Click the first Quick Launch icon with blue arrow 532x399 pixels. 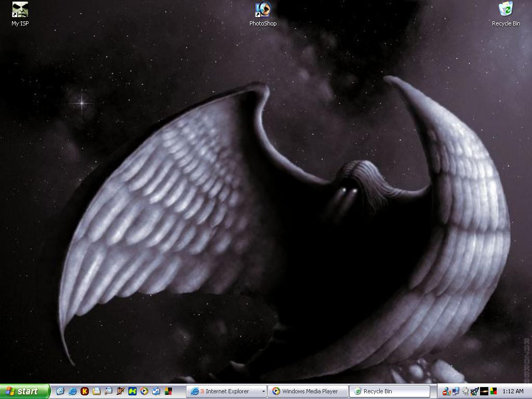pos(60,391)
